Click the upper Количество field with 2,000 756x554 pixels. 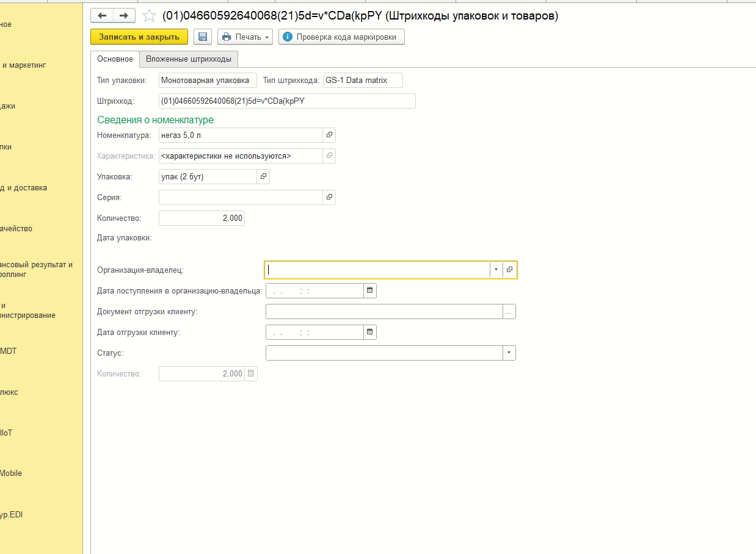click(x=202, y=218)
